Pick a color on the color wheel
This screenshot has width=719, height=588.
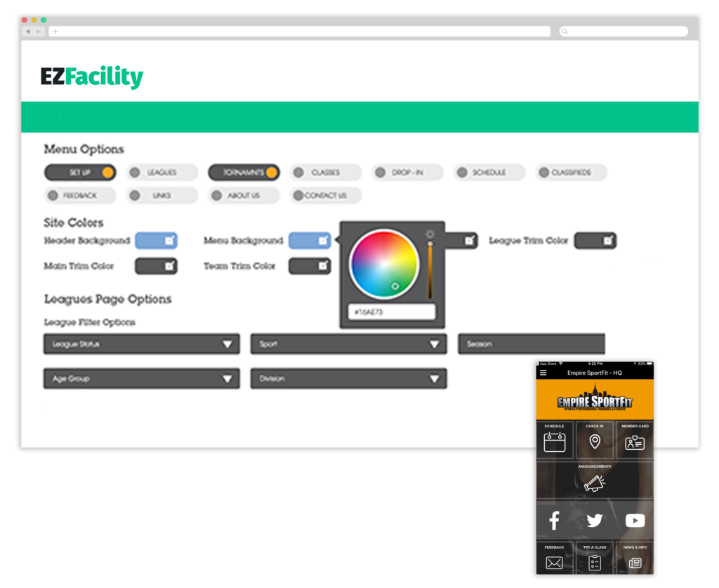click(383, 265)
